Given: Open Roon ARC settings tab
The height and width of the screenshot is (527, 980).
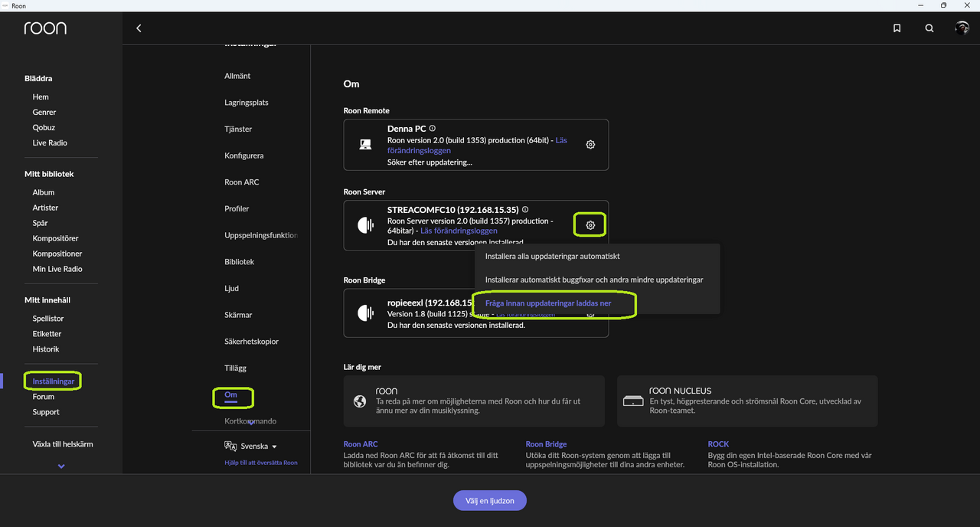Looking at the screenshot, I should pos(242,182).
